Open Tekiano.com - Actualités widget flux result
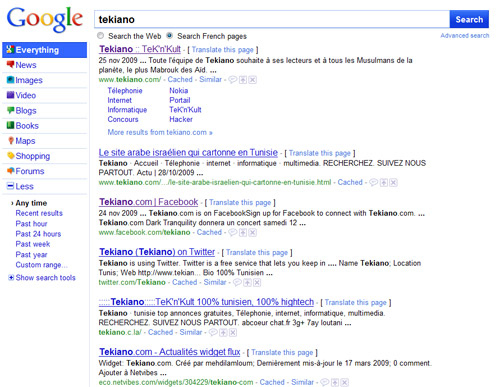 tap(170, 352)
